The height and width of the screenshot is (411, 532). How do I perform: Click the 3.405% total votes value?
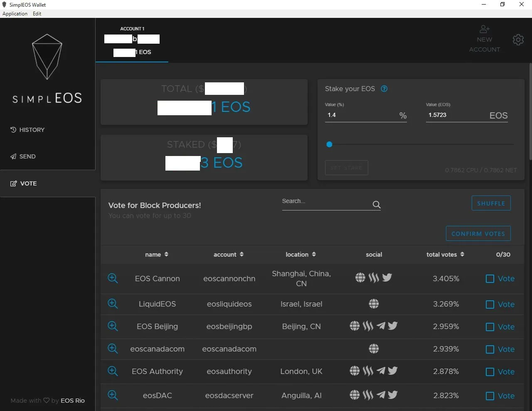point(446,279)
